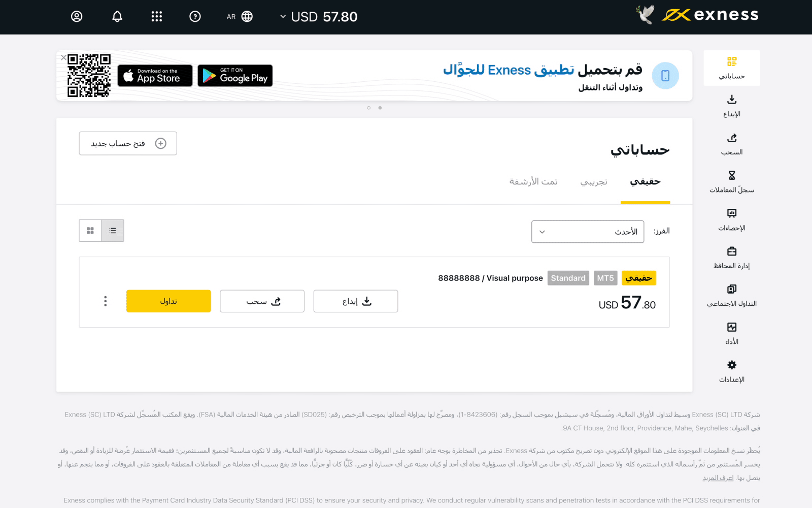
Task: Switch language via AR globe icon
Action: tap(240, 17)
